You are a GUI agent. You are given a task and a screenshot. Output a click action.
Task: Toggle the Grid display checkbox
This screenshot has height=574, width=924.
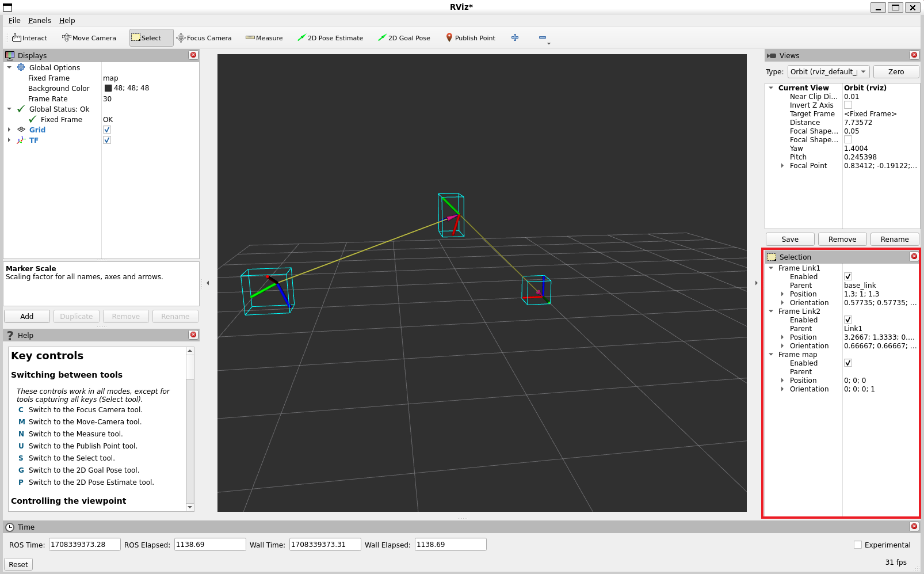(x=107, y=130)
